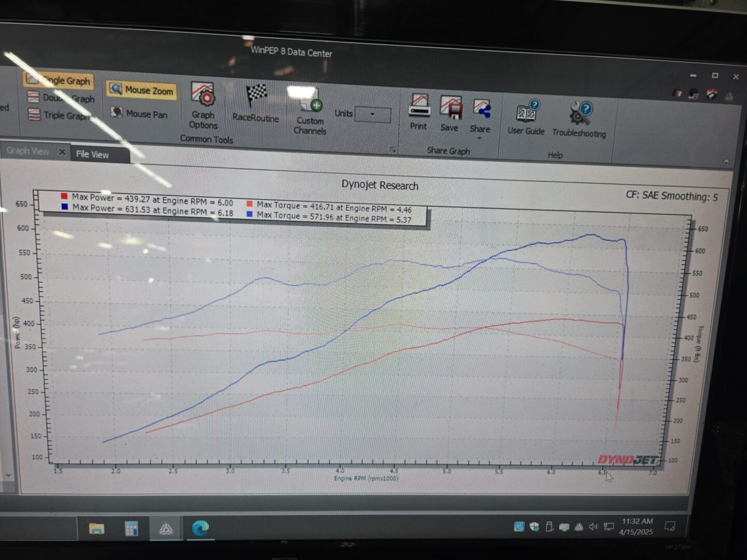The width and height of the screenshot is (747, 560).
Task: Switch to File View tab
Action: [x=92, y=154]
